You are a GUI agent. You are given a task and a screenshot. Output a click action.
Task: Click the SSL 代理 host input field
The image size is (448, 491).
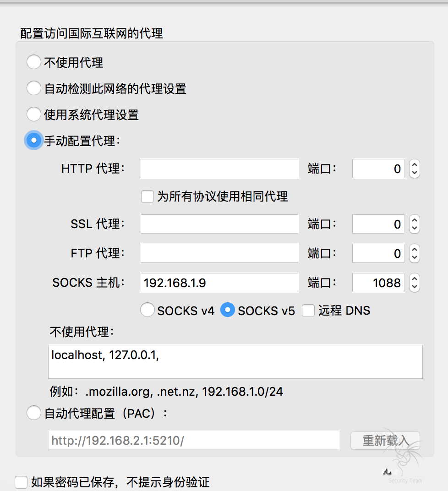pos(219,224)
